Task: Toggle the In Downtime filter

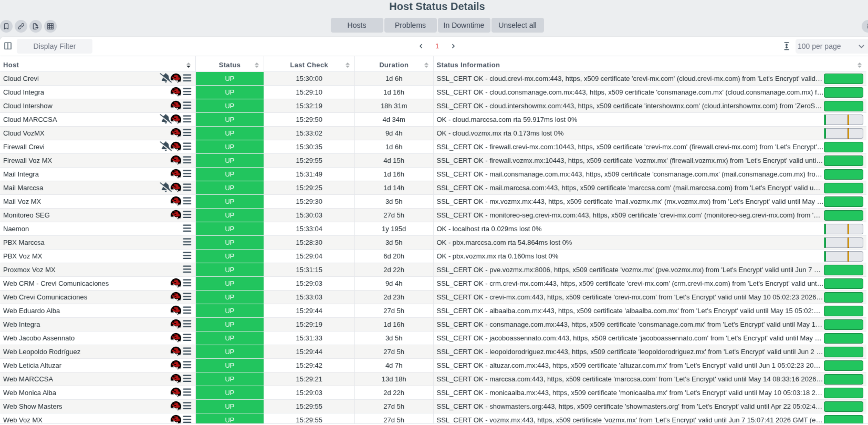Action: point(463,25)
